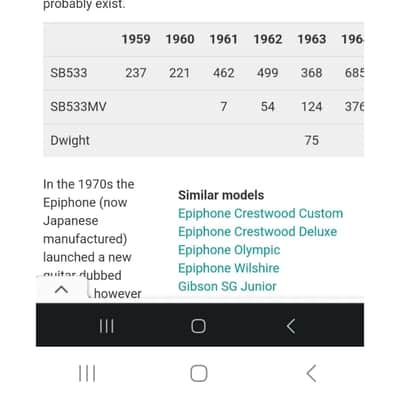This screenshot has height=400, width=400.
Task: Select the SB533MV row label
Action: (78, 107)
